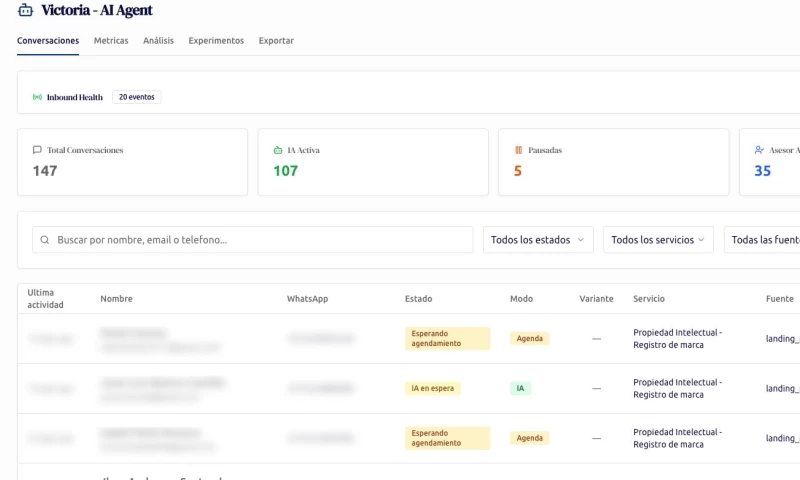The image size is (800, 480).
Task: Click the Agenda mode badge in third row
Action: (x=530, y=438)
